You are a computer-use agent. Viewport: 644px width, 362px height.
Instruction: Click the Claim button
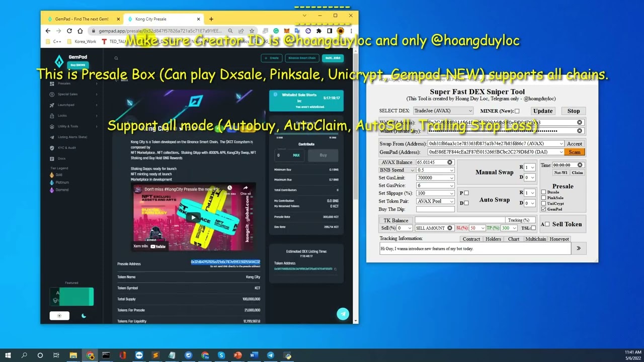pos(578,173)
